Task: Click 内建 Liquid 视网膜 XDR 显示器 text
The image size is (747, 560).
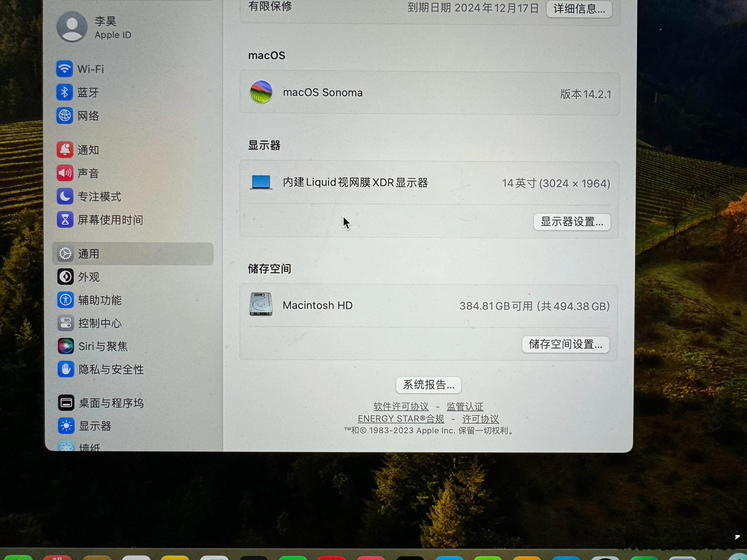Action: pos(356,183)
